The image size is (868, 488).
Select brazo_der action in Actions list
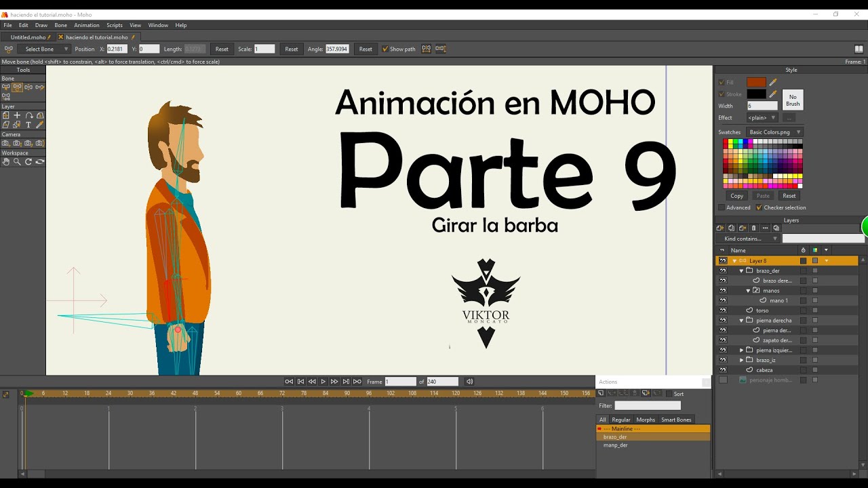653,437
